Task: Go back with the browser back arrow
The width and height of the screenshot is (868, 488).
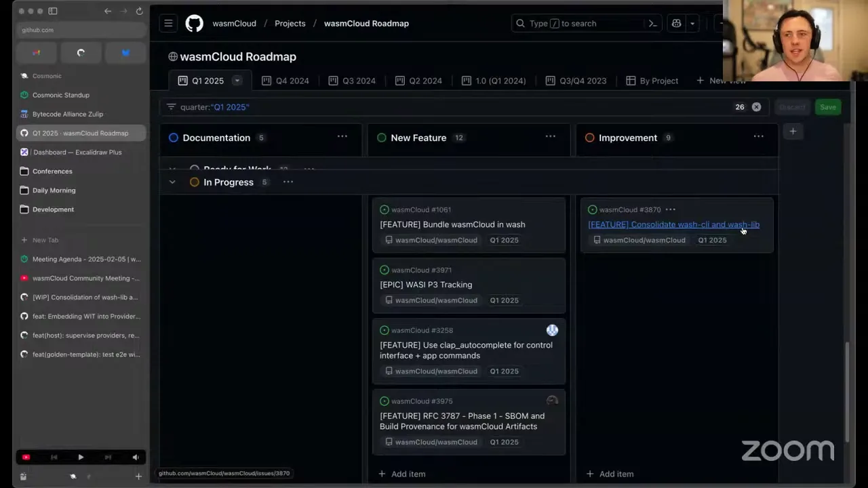Action: (x=108, y=11)
